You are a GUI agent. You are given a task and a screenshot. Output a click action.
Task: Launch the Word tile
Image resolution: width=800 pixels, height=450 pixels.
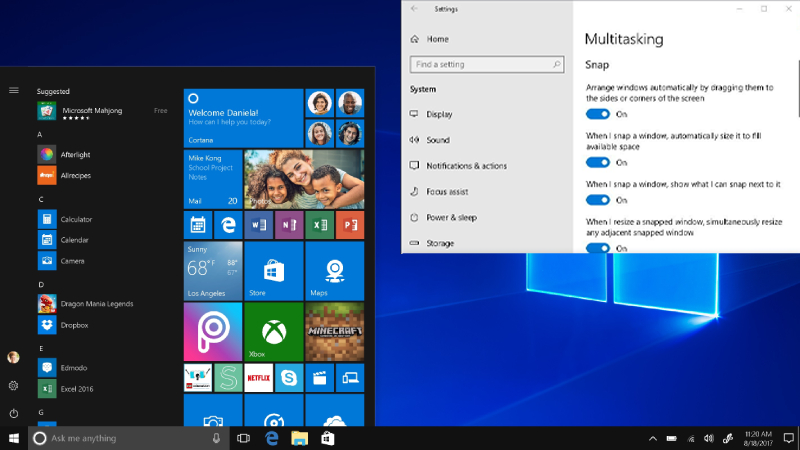[x=259, y=225]
